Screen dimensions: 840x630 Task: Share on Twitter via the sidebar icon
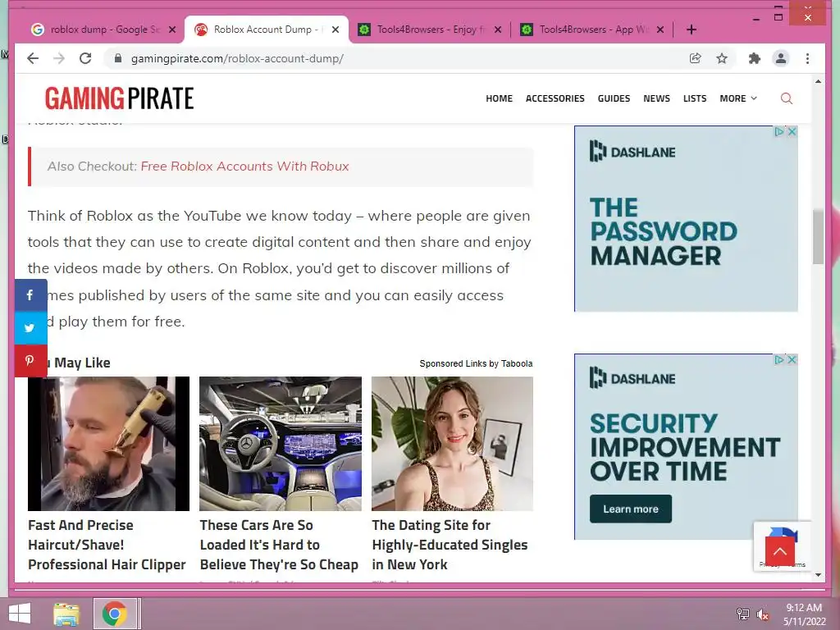(x=30, y=328)
